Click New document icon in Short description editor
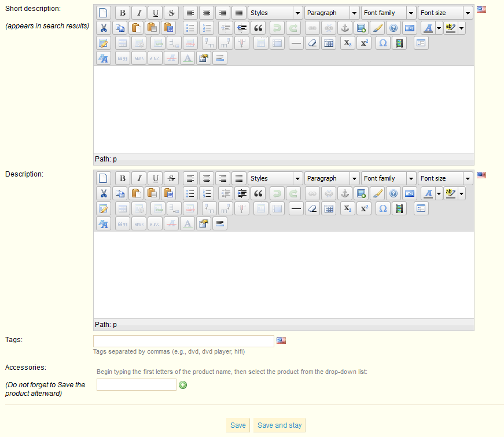The image size is (504, 437). 103,13
